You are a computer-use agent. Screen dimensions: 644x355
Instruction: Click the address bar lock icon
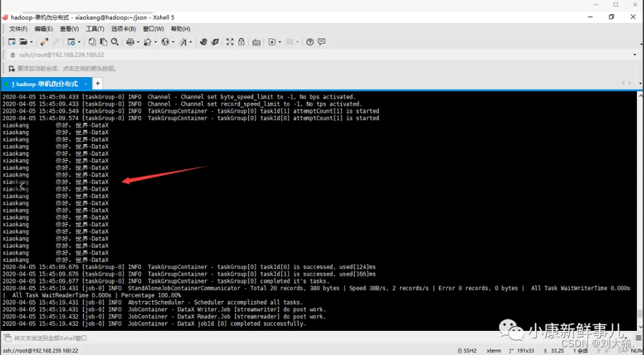tap(12, 55)
